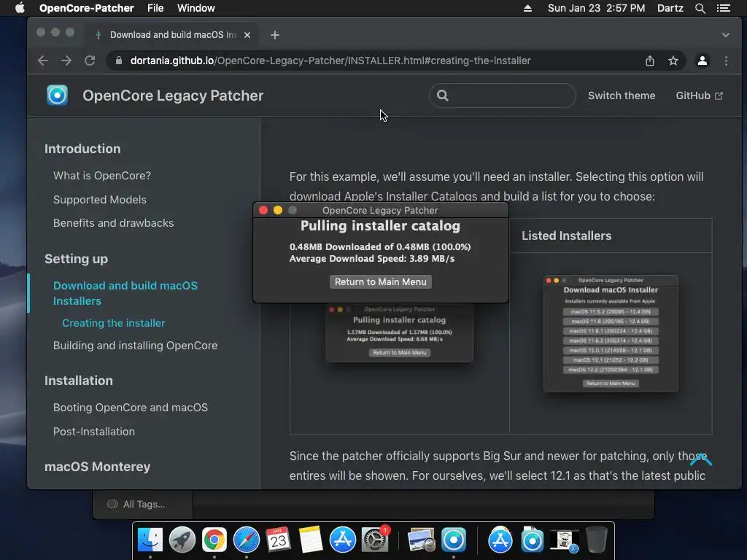Open System Preferences from the Dock
The height and width of the screenshot is (560, 747).
[x=375, y=540]
